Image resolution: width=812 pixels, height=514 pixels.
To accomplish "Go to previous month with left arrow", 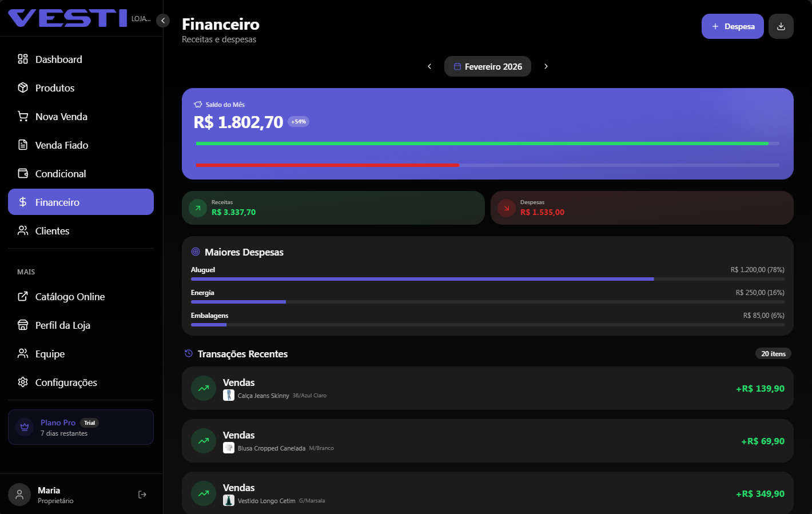I will point(429,66).
